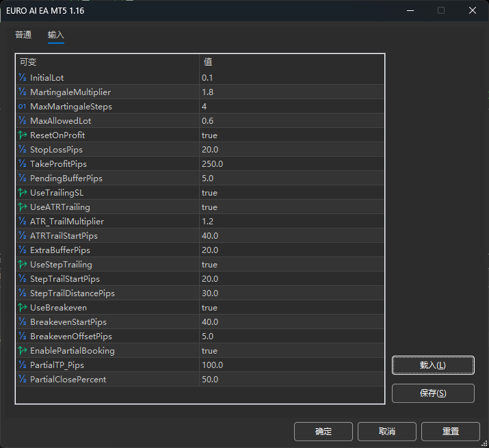
Task: Click the boolean arrow icon beside ResetOnProfit
Action: [23, 135]
